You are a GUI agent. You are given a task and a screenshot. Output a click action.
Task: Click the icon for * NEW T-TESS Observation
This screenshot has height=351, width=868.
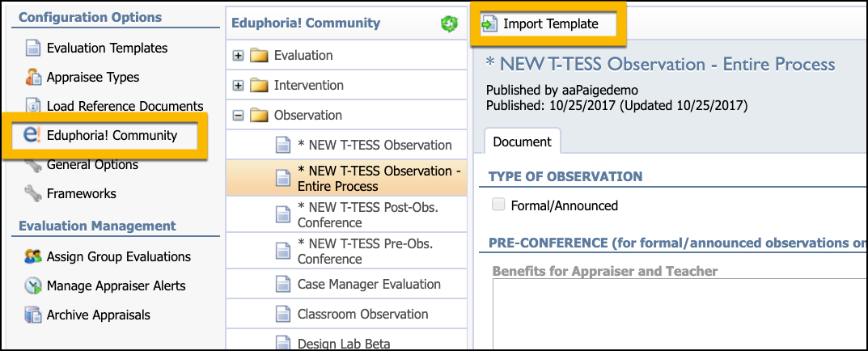coord(283,146)
